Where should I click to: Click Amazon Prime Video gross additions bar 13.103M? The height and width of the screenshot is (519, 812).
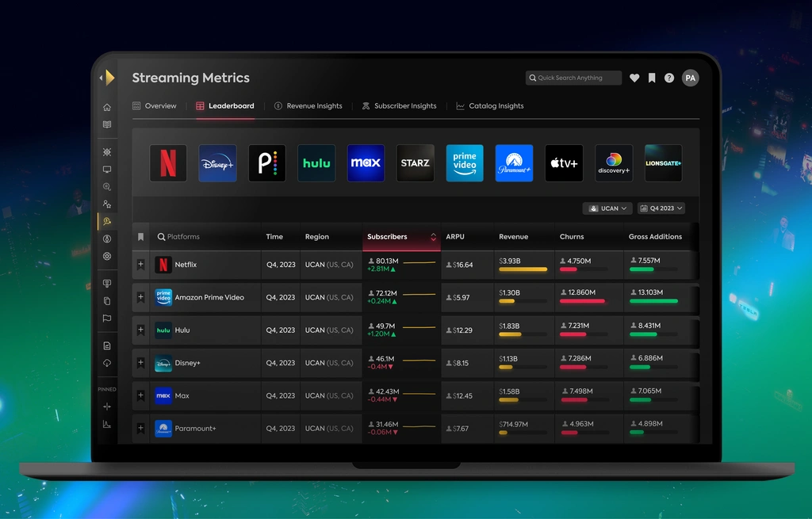[653, 301]
